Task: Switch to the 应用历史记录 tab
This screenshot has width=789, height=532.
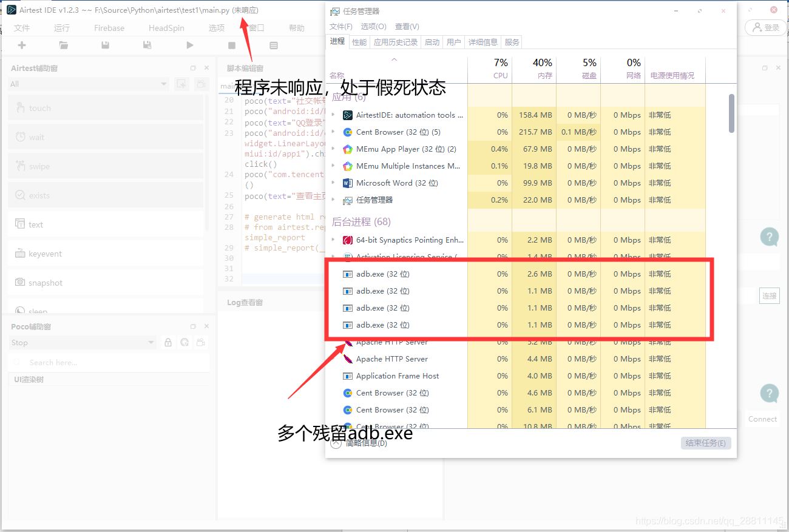Action: pyautogui.click(x=396, y=42)
